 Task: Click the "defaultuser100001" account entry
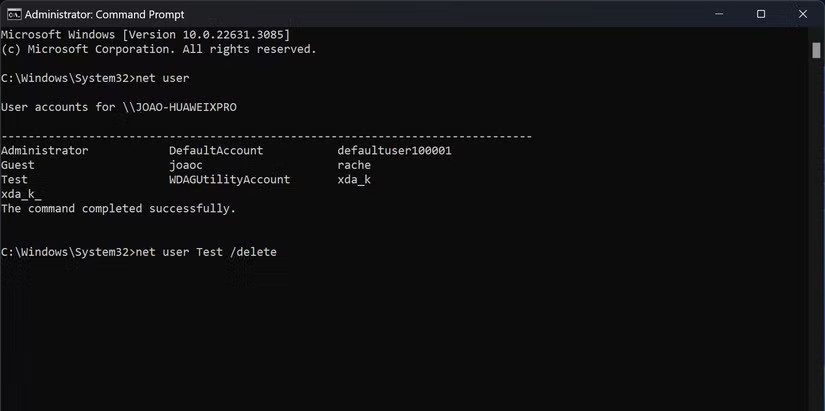tap(395, 150)
